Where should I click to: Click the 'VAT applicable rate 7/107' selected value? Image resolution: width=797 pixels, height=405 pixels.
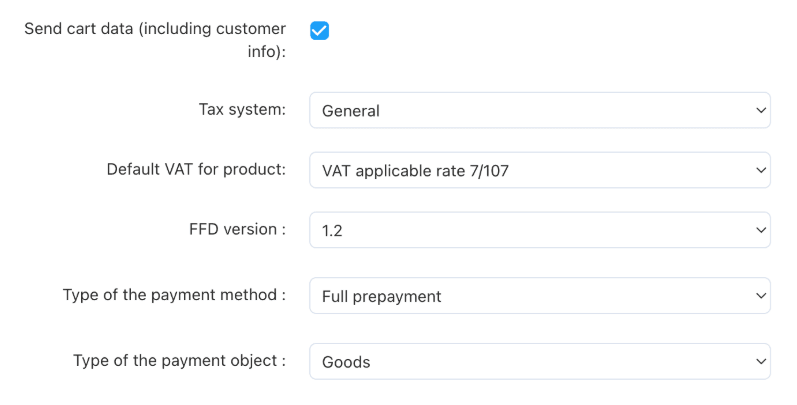[x=415, y=171]
